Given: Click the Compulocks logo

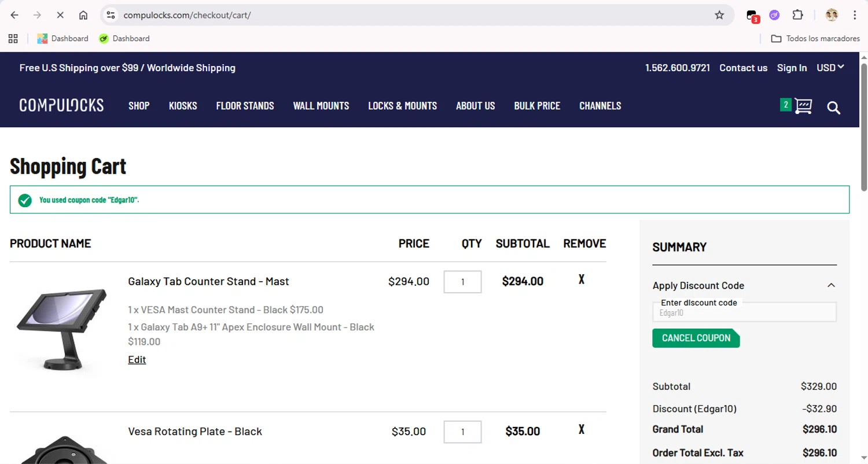Looking at the screenshot, I should pyautogui.click(x=61, y=105).
